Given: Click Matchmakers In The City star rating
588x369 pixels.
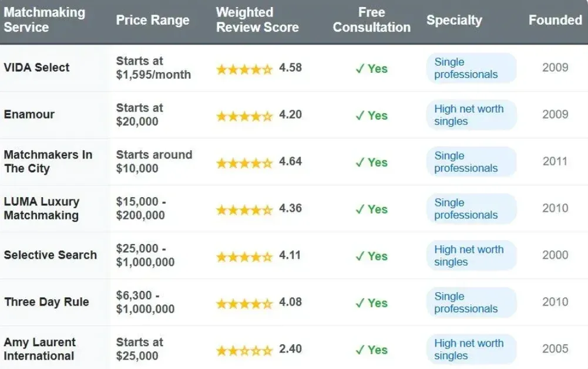Looking at the screenshot, I should 244,163.
